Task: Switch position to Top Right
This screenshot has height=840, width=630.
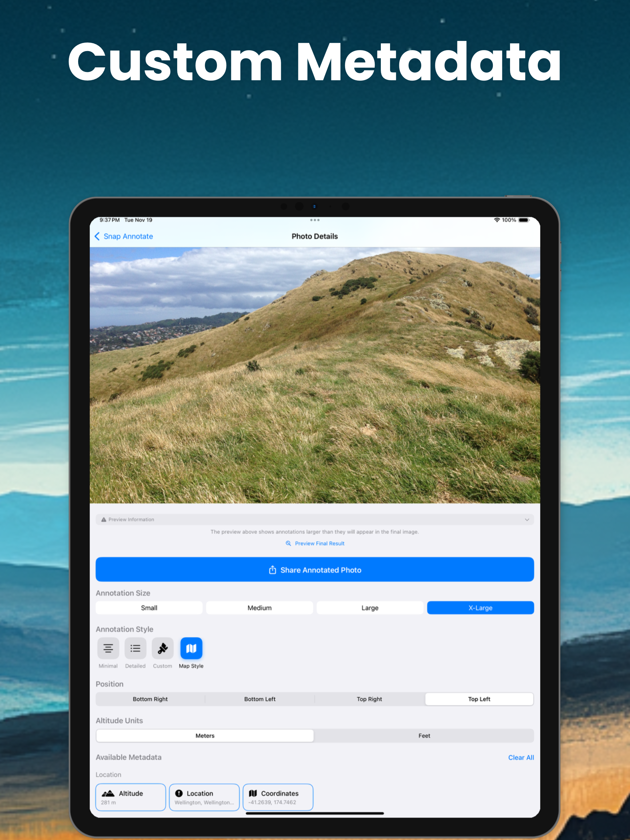Action: pos(369,699)
